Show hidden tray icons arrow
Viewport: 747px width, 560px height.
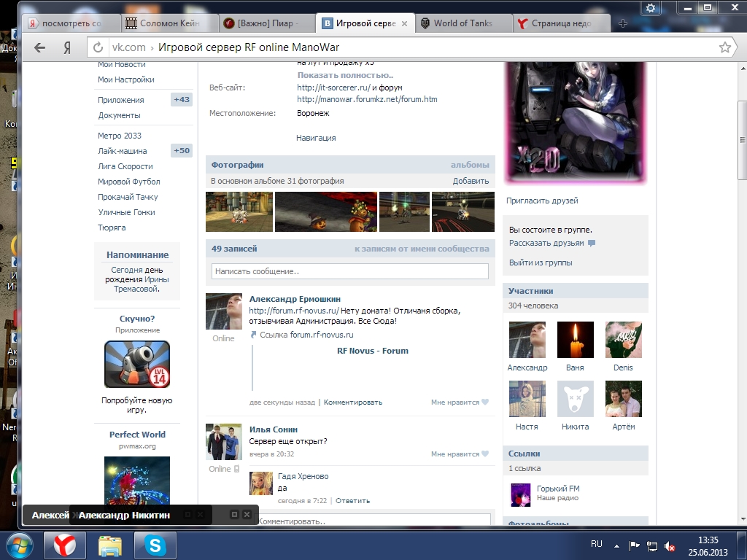pos(616,546)
